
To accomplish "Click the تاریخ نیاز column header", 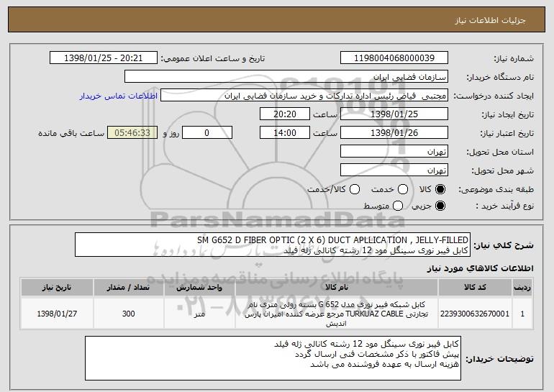I will 57,288.
